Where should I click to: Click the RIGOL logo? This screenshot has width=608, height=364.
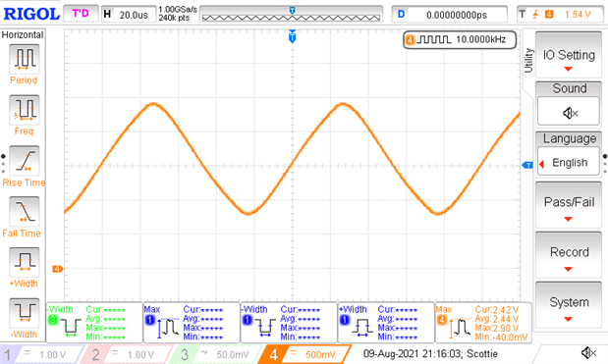click(x=31, y=14)
